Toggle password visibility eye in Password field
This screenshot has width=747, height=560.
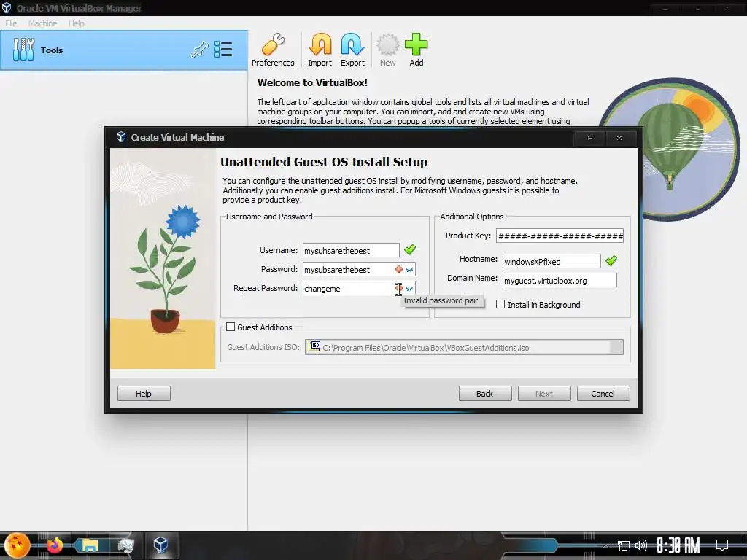coord(409,270)
